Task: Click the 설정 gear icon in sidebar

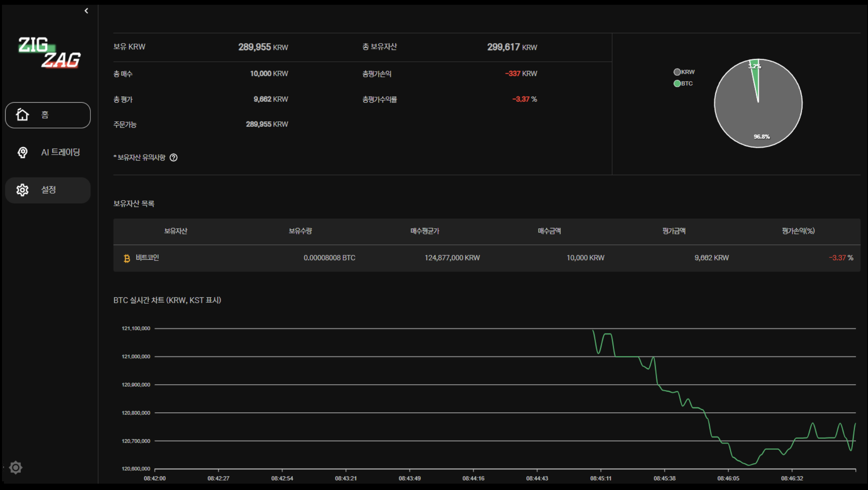Action: point(22,190)
